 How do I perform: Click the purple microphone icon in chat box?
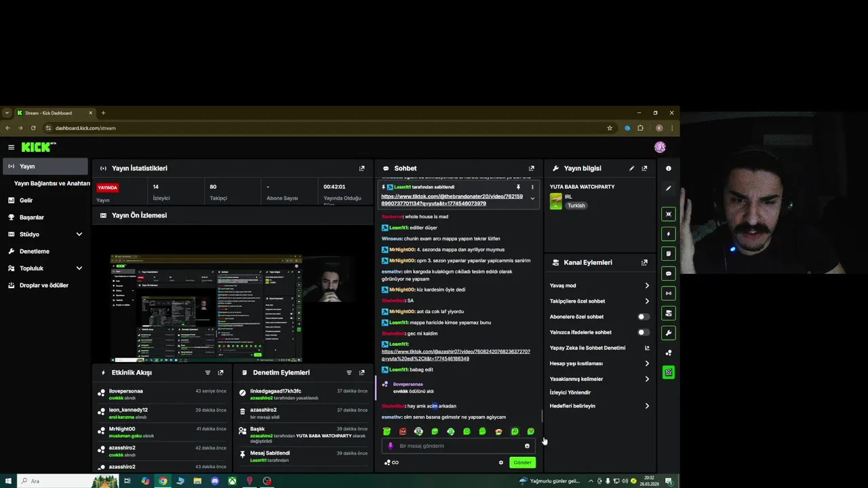click(391, 446)
